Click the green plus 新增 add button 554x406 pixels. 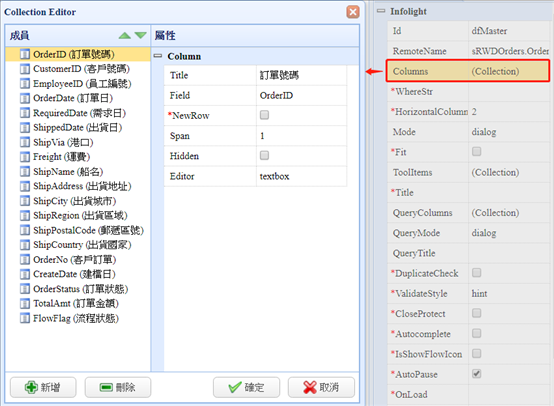point(43,387)
